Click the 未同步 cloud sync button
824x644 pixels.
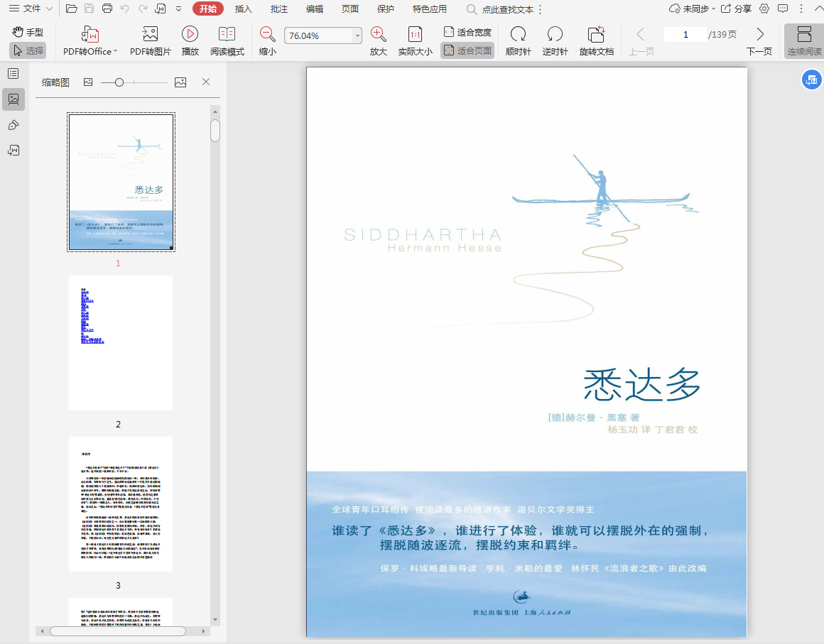point(692,9)
